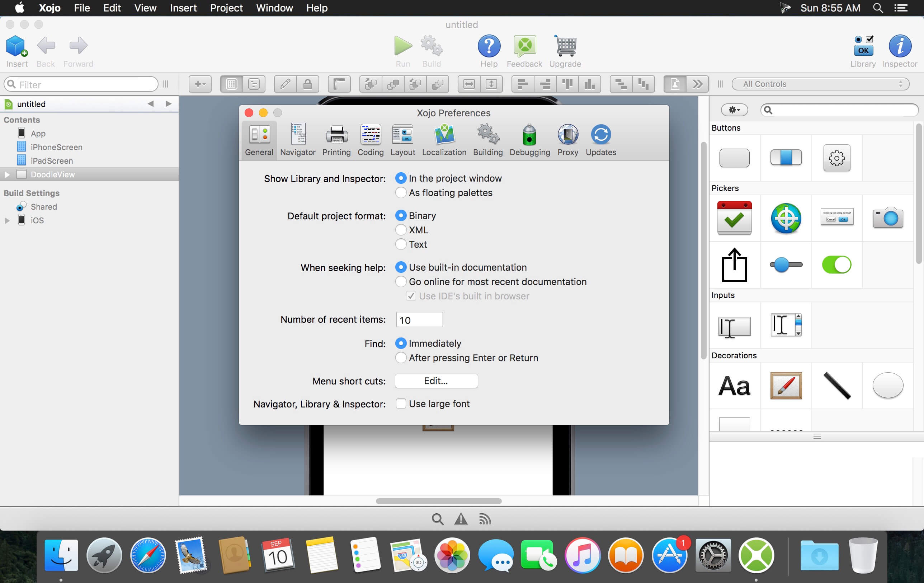
Task: Select the camera Picture Picker control
Action: 887,218
